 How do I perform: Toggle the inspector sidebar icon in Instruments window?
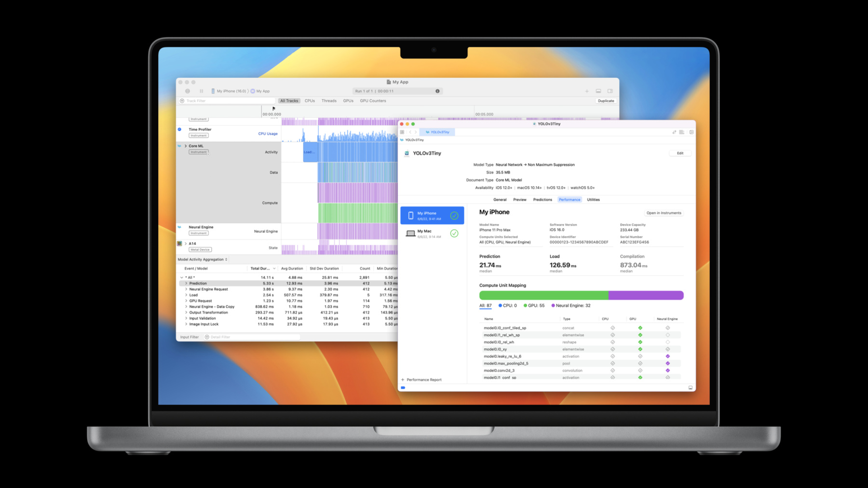(x=610, y=91)
